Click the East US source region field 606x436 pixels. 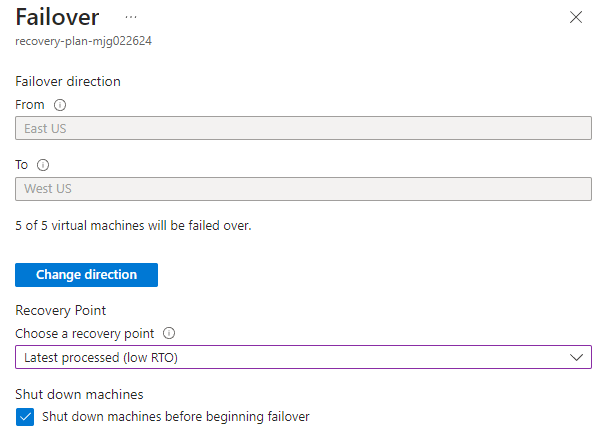tap(303, 128)
